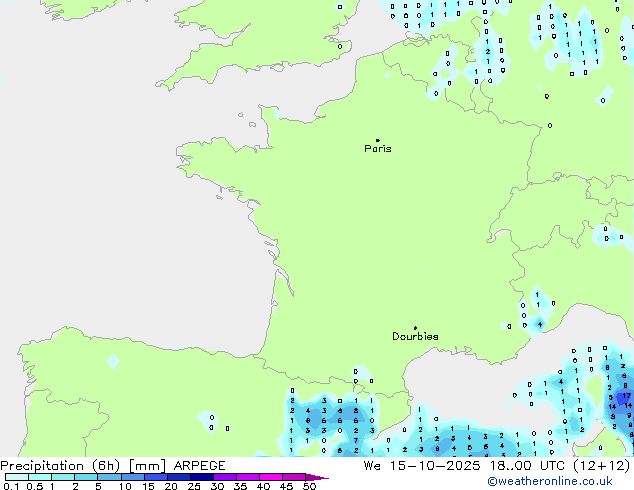This screenshot has height=490, width=634.
Task: Click the legend value label 50
Action: click(x=309, y=486)
